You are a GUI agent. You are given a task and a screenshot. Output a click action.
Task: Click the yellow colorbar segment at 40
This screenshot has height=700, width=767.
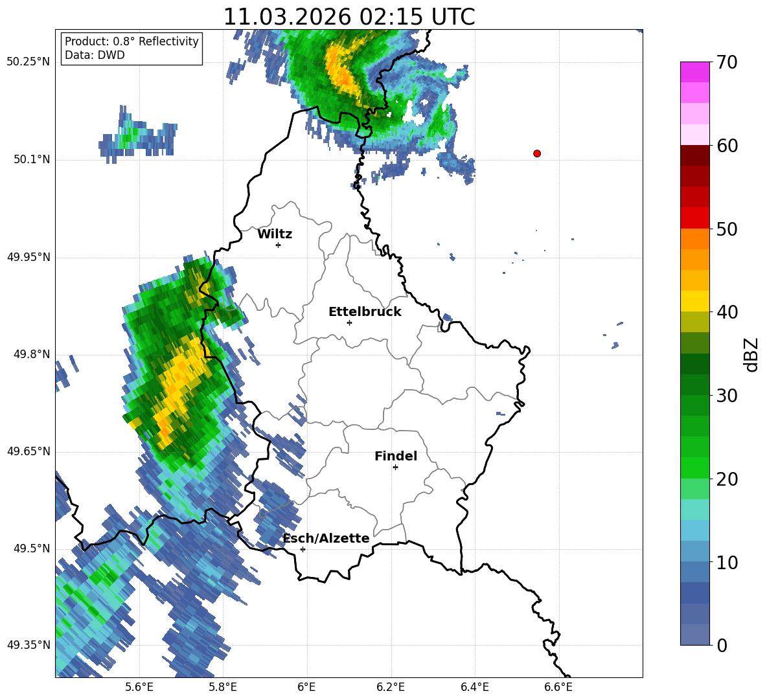694,301
